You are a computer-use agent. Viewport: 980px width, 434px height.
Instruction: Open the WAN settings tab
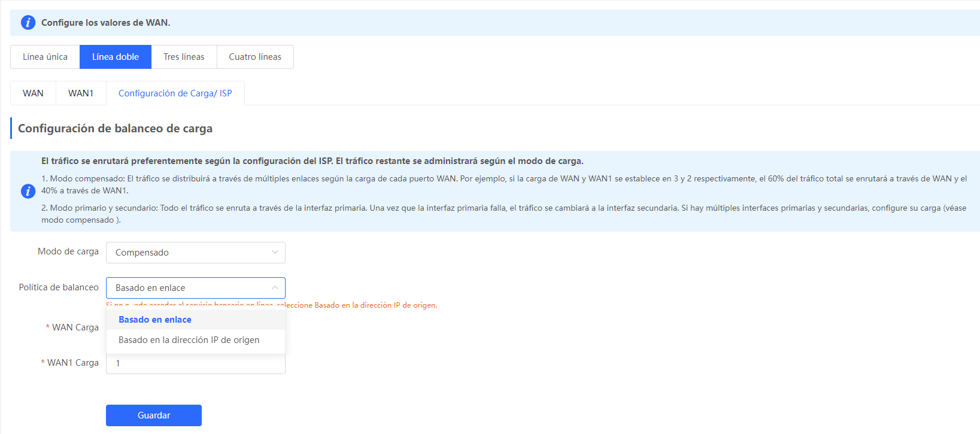click(33, 93)
